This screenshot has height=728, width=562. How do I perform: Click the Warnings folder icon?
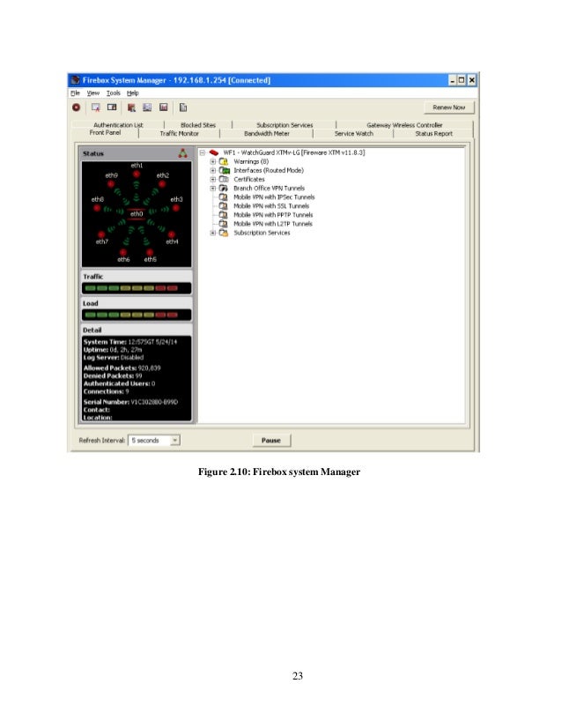tap(224, 161)
